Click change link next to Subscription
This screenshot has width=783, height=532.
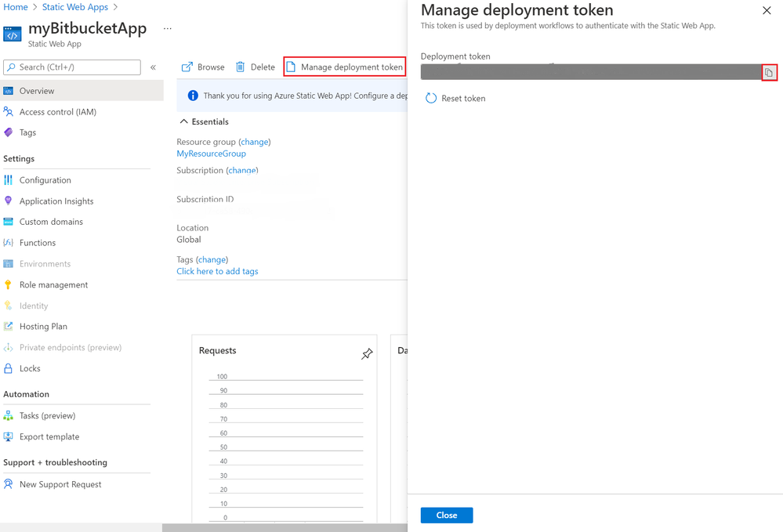(242, 170)
